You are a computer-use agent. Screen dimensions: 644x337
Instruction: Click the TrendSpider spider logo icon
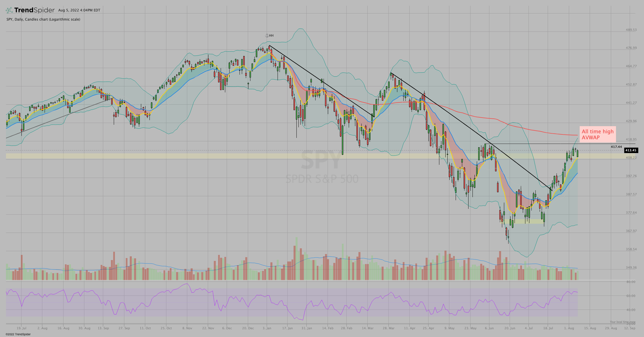(9, 10)
